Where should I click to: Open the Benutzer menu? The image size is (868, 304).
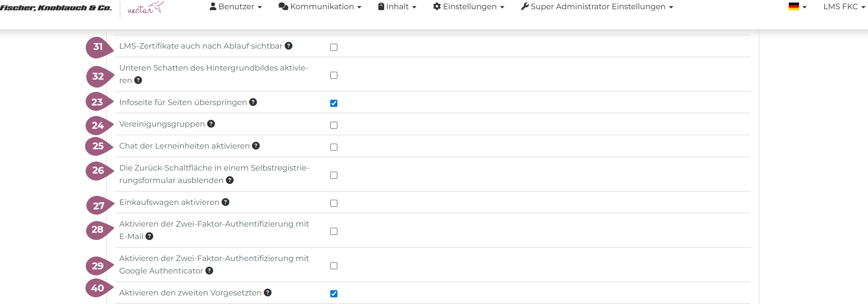point(236,7)
